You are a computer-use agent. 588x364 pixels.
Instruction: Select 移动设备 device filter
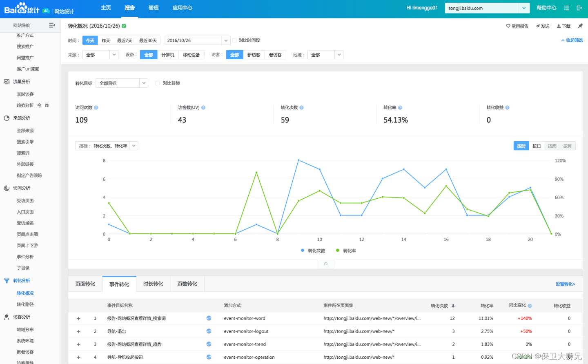[191, 55]
